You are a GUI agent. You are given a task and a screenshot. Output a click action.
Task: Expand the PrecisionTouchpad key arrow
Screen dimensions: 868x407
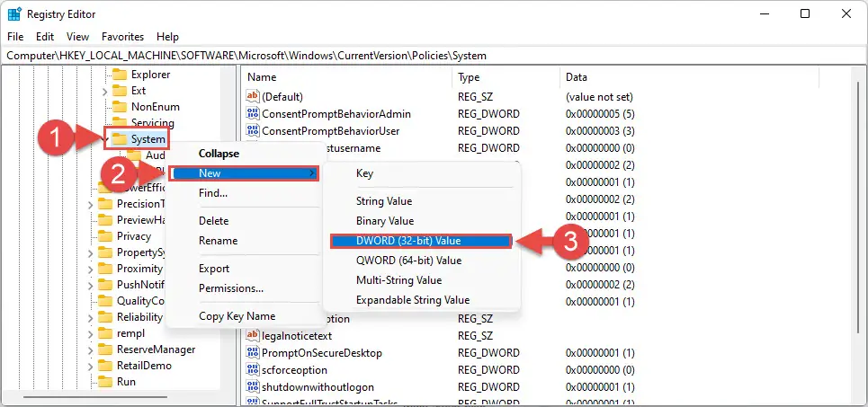pos(91,204)
